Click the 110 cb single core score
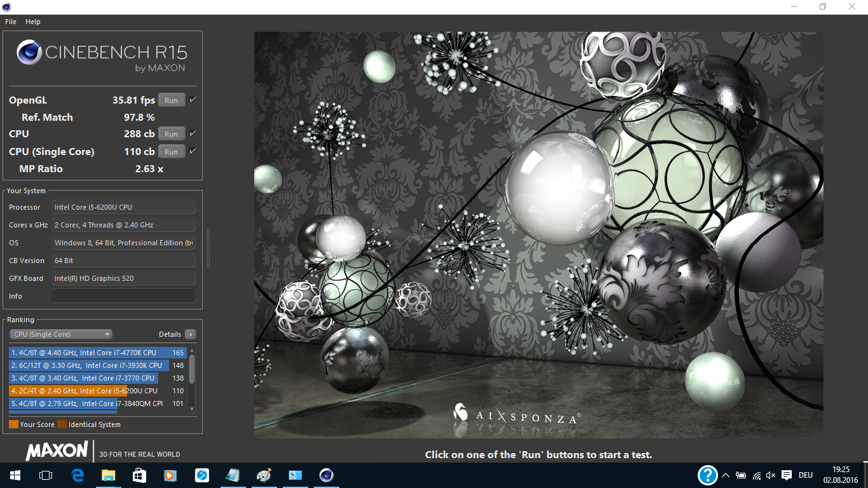 click(139, 152)
